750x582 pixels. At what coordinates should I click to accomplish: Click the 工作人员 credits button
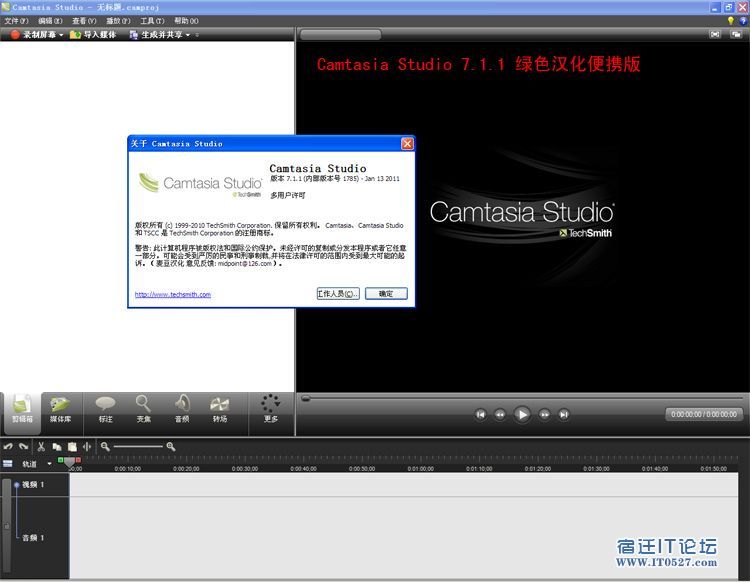[x=338, y=294]
